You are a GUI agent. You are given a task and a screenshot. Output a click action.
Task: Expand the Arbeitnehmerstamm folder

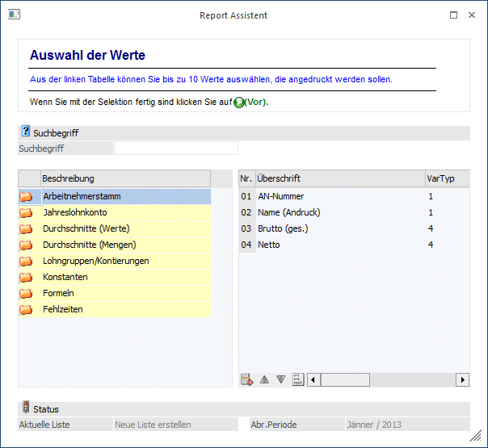(27, 196)
